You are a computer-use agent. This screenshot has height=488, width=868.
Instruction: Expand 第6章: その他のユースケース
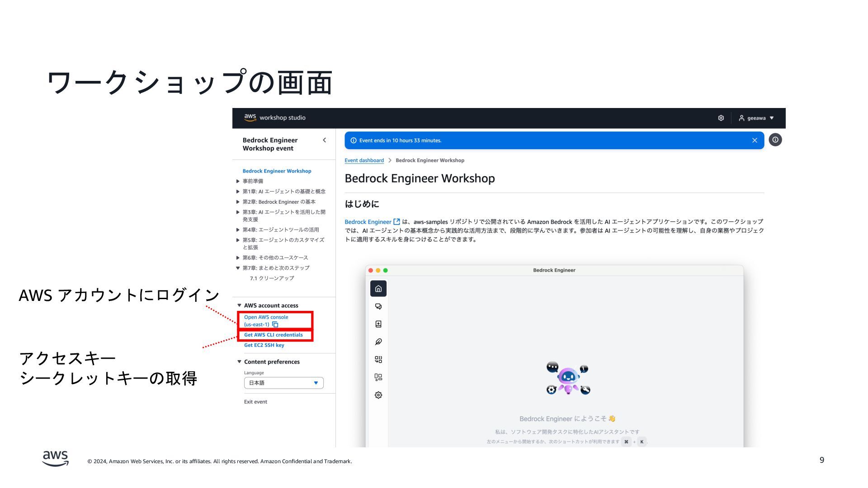point(238,258)
